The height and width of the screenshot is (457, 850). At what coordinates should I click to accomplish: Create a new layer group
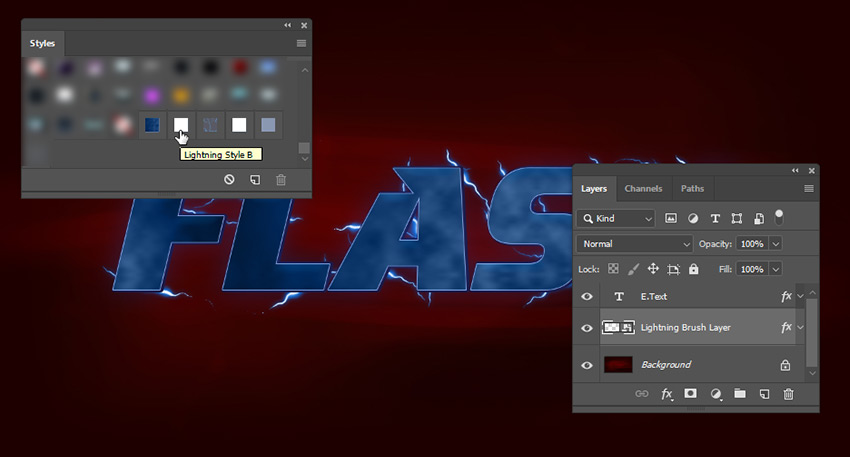(x=740, y=394)
